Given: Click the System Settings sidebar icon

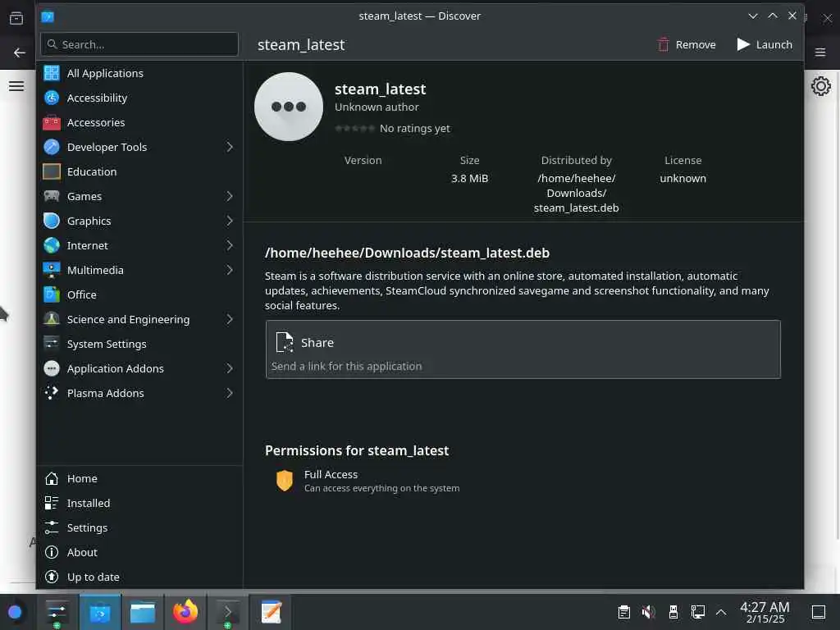Looking at the screenshot, I should point(52,344).
